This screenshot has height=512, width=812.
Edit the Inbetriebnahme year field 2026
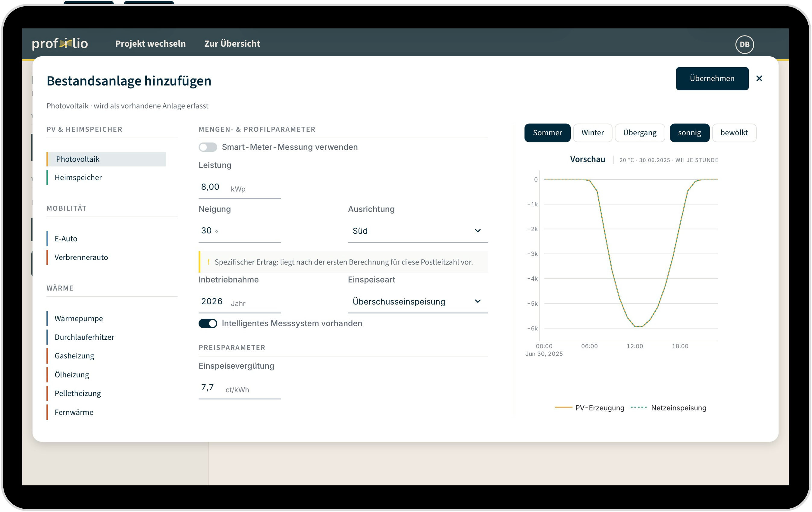240,302
